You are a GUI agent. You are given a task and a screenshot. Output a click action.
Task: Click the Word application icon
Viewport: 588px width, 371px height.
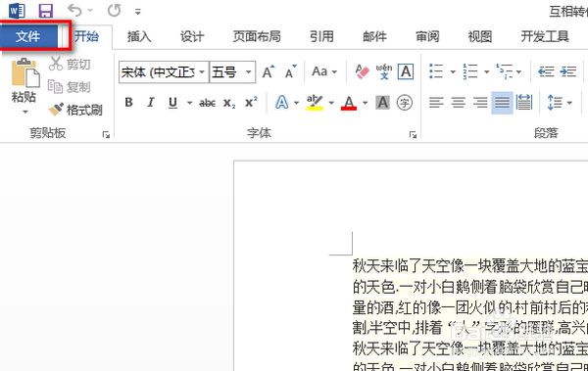[17, 11]
